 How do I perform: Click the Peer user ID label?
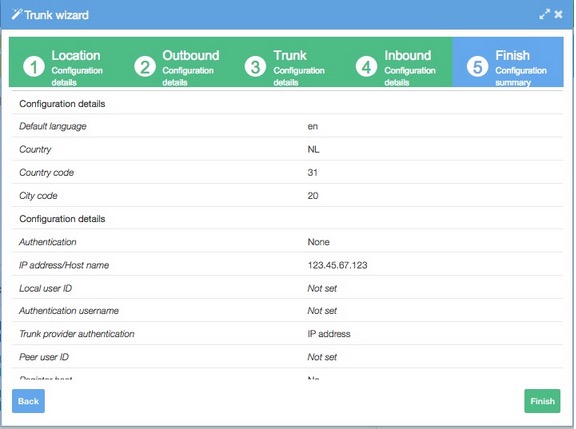tap(44, 357)
